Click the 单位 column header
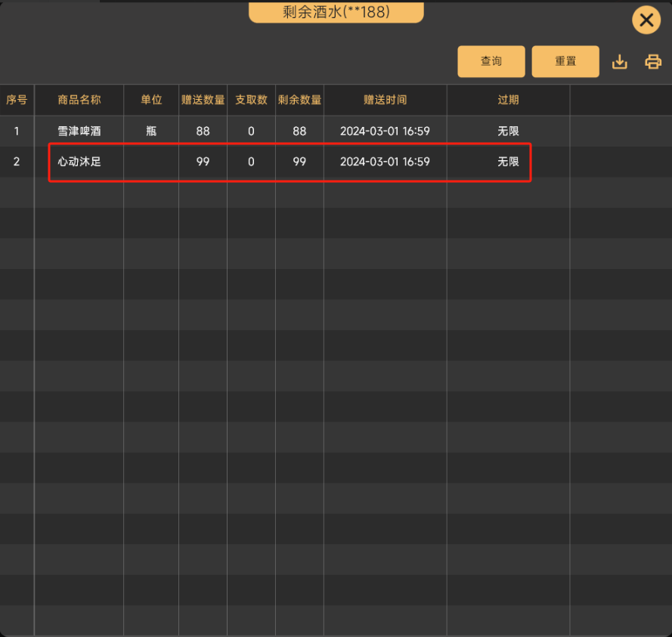672x637 pixels. pyautogui.click(x=151, y=100)
